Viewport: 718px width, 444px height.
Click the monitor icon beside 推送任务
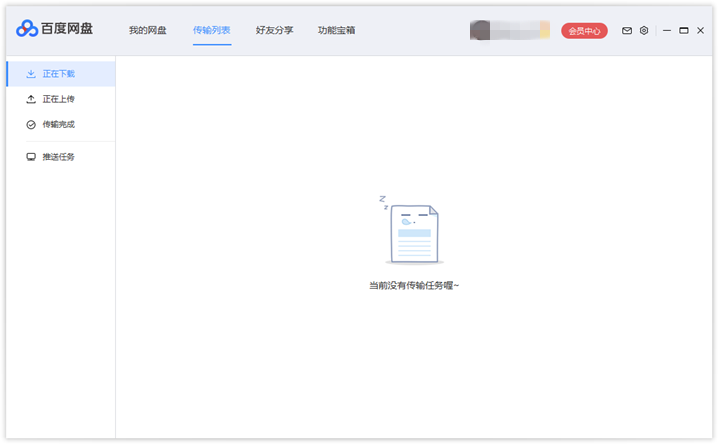(31, 157)
